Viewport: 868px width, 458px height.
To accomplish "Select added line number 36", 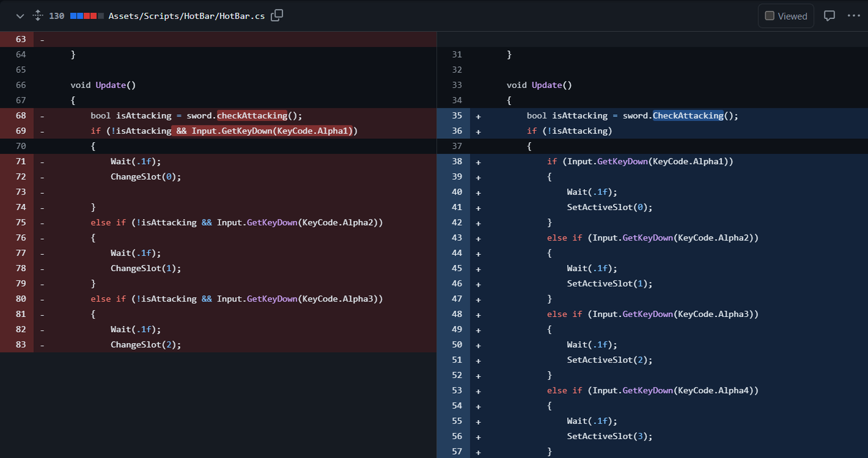I will pyautogui.click(x=456, y=131).
